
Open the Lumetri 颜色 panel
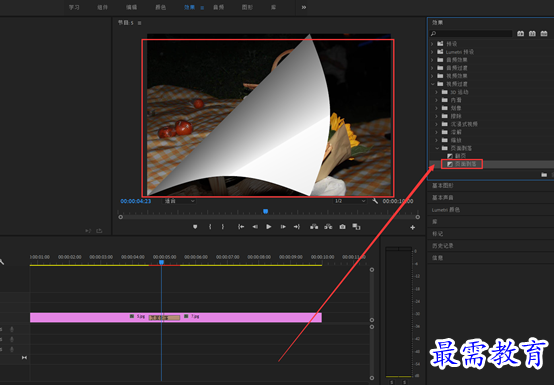tap(446, 210)
